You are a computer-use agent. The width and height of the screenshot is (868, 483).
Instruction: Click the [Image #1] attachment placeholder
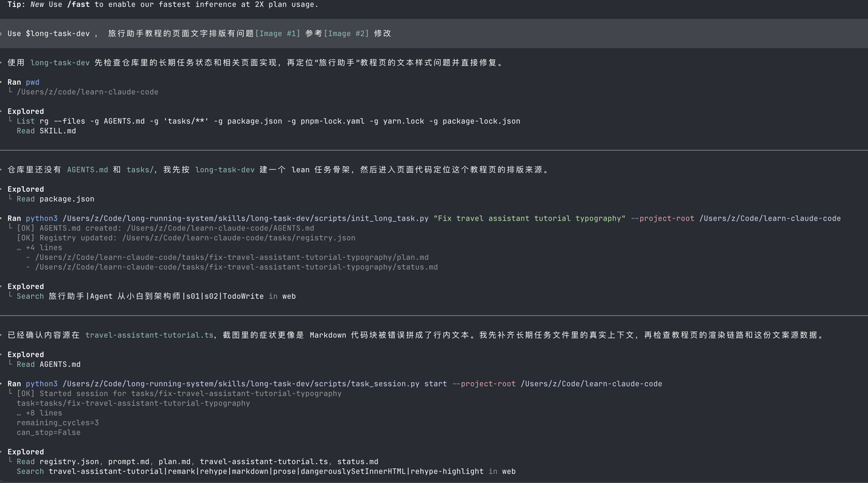[x=277, y=33]
